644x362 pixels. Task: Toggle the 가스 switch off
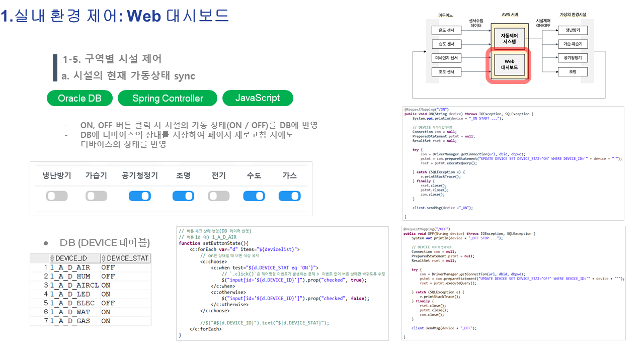click(x=289, y=196)
